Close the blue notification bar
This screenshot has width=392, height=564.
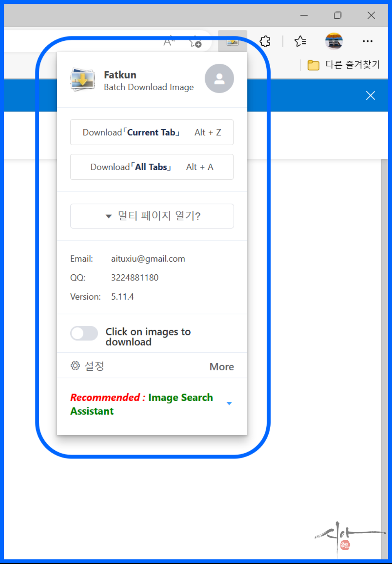(x=370, y=95)
